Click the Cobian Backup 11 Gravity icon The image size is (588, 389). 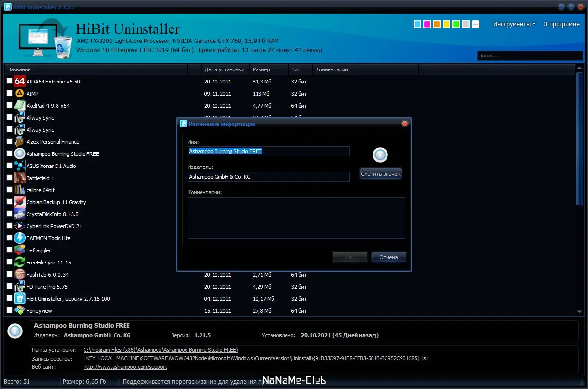(x=20, y=202)
